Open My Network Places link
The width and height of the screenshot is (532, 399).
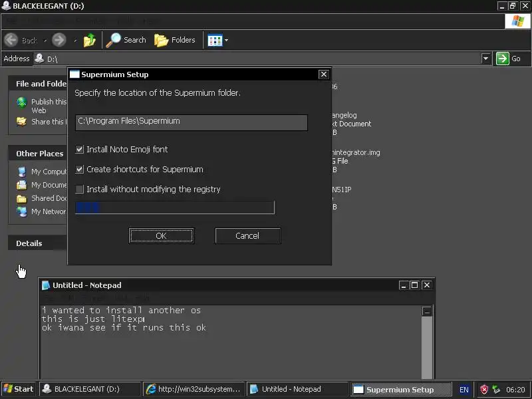42,211
